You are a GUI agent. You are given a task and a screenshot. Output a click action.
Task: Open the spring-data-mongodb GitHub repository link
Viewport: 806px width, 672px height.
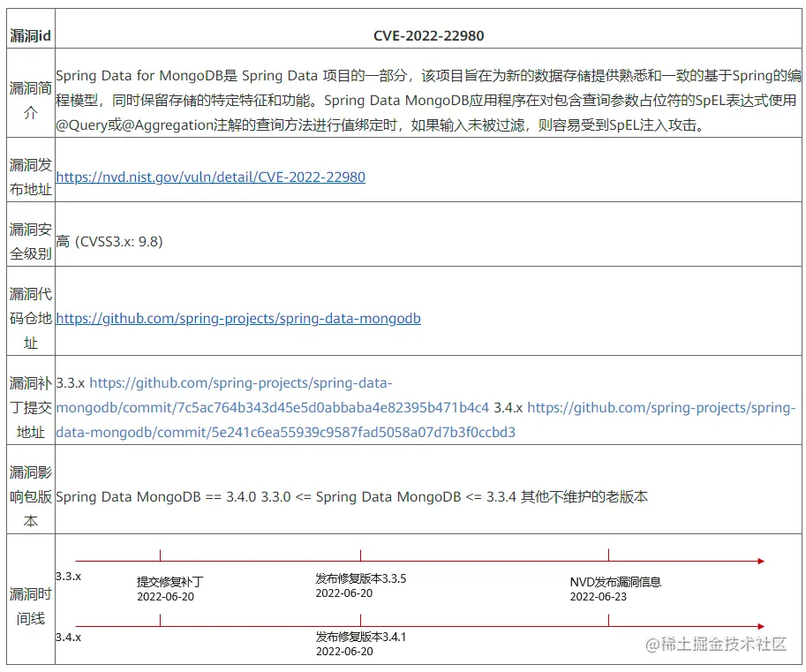point(238,318)
